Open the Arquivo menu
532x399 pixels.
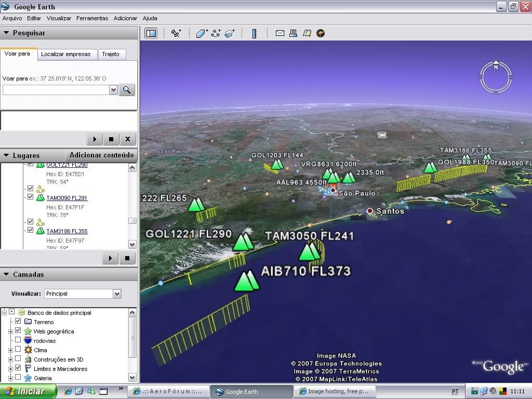click(12, 18)
